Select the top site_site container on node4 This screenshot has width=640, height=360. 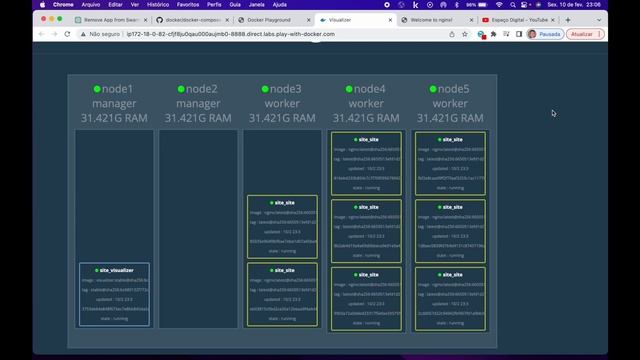pos(366,164)
